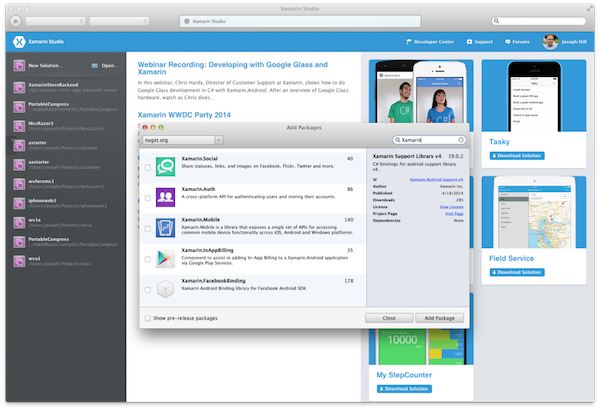Screen dimensions: 600x410
Task: Click the Add Package button
Action: [x=440, y=318]
